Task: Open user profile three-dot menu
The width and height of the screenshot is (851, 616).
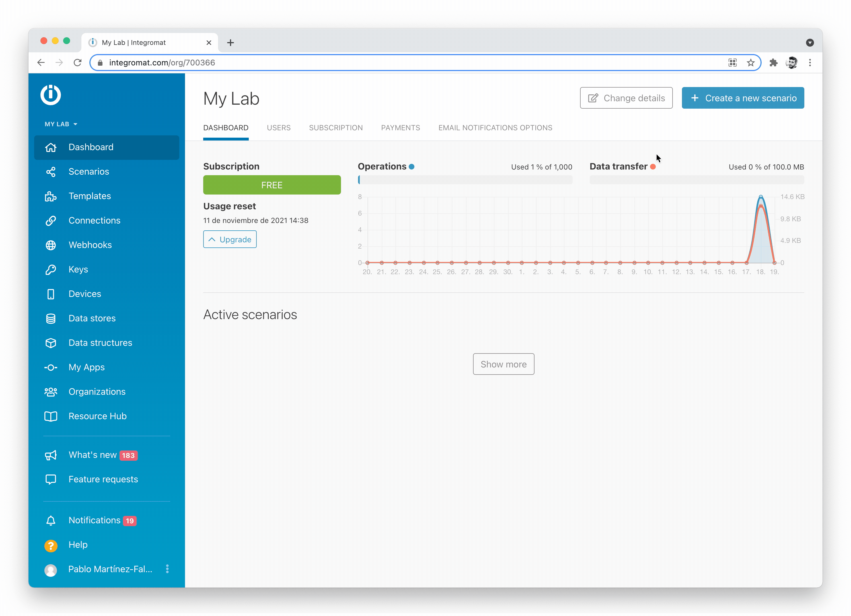Action: pos(167,569)
